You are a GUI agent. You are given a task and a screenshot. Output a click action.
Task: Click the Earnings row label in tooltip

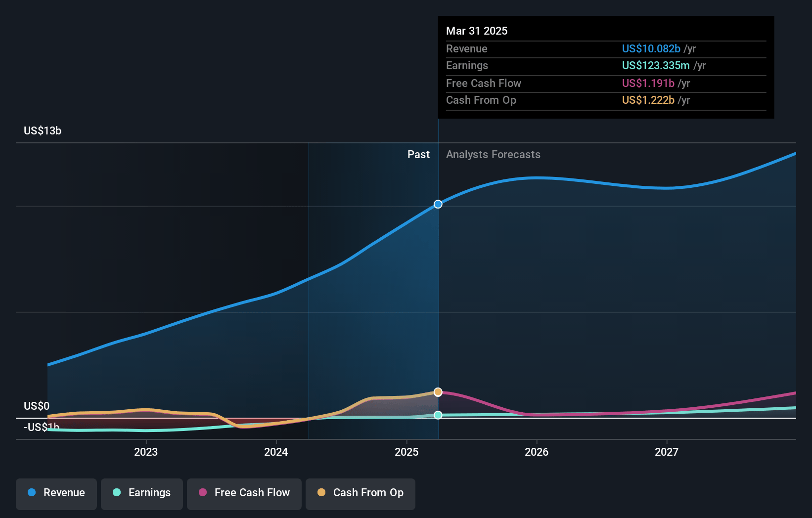click(x=467, y=65)
